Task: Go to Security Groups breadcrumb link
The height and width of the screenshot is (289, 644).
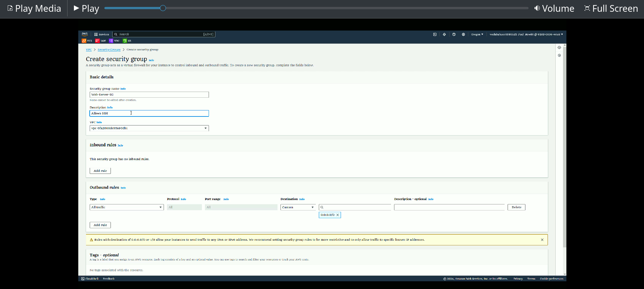Action: point(109,50)
